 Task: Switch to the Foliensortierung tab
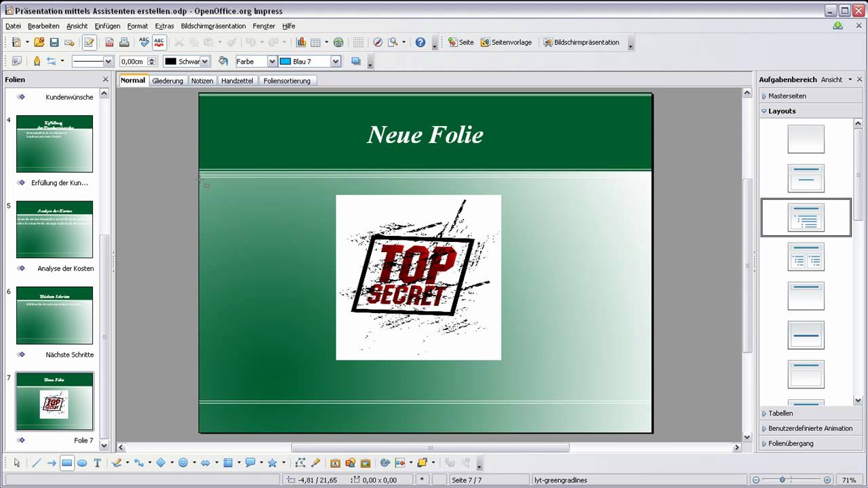pos(287,81)
